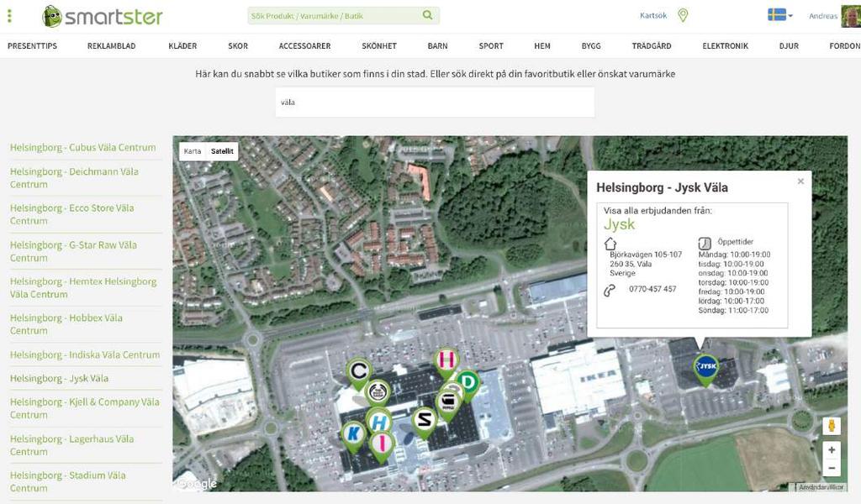This screenshot has width=861, height=504.
Task: Open the three-dot menu beside Smartster logo
Action: pyautogui.click(x=9, y=16)
